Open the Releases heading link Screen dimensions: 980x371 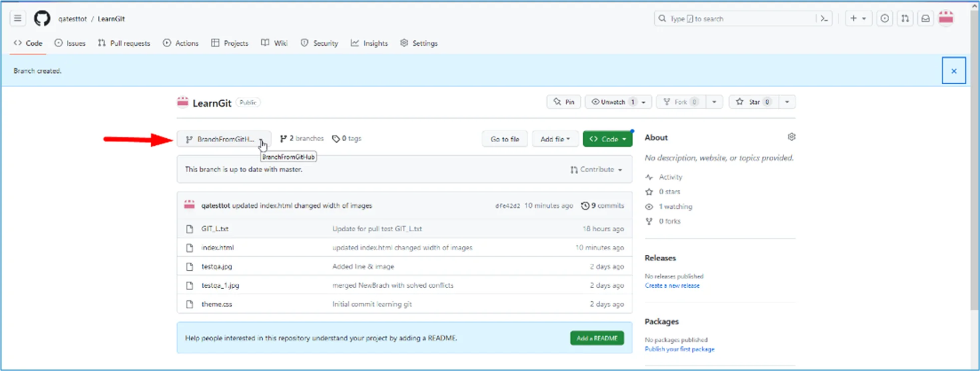[660, 258]
